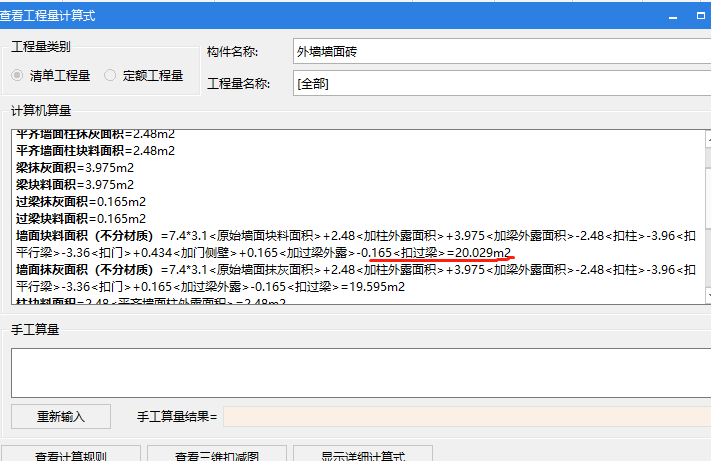Open 查看三维扣减图 button

click(x=217, y=454)
